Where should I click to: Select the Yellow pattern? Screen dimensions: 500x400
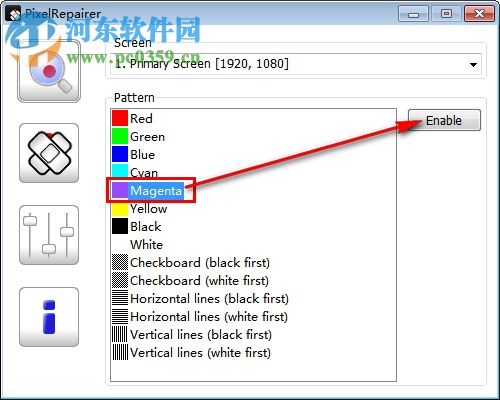(139, 208)
